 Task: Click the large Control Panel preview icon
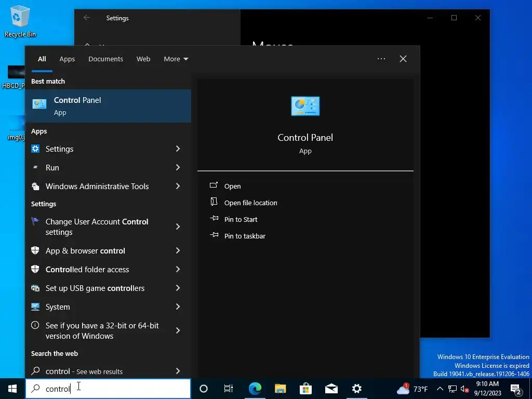(305, 106)
